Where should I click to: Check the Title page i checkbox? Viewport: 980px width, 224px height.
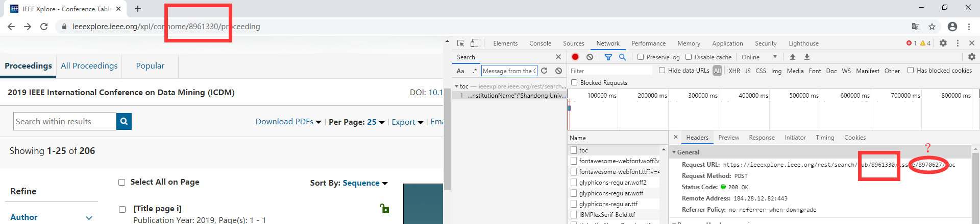pos(122,209)
